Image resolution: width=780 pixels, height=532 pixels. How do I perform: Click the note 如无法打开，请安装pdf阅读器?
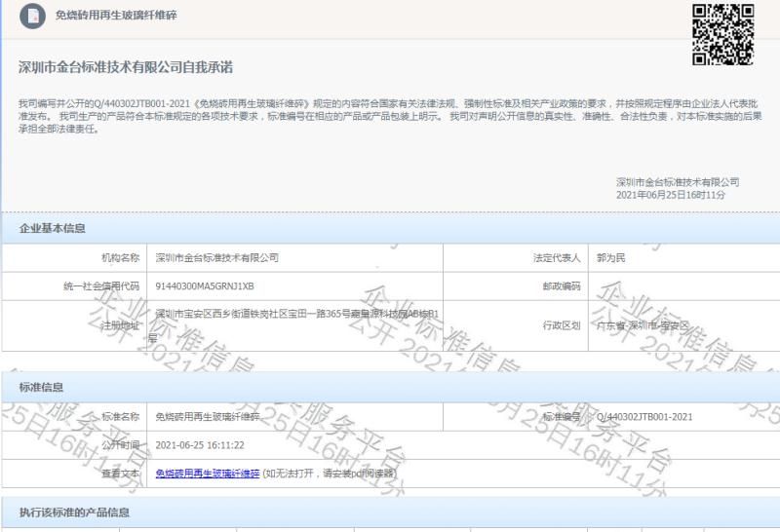click(330, 474)
